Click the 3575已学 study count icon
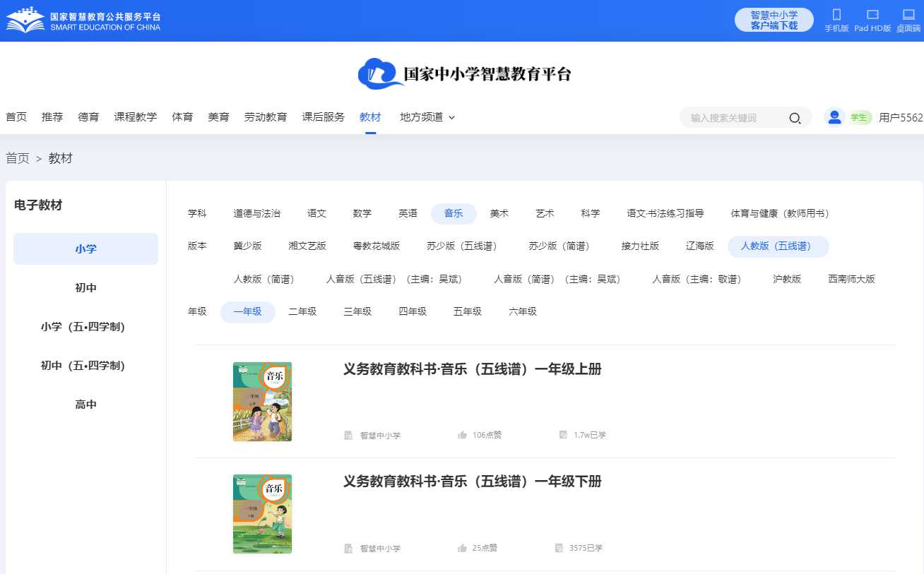924x574 pixels. pos(559,548)
